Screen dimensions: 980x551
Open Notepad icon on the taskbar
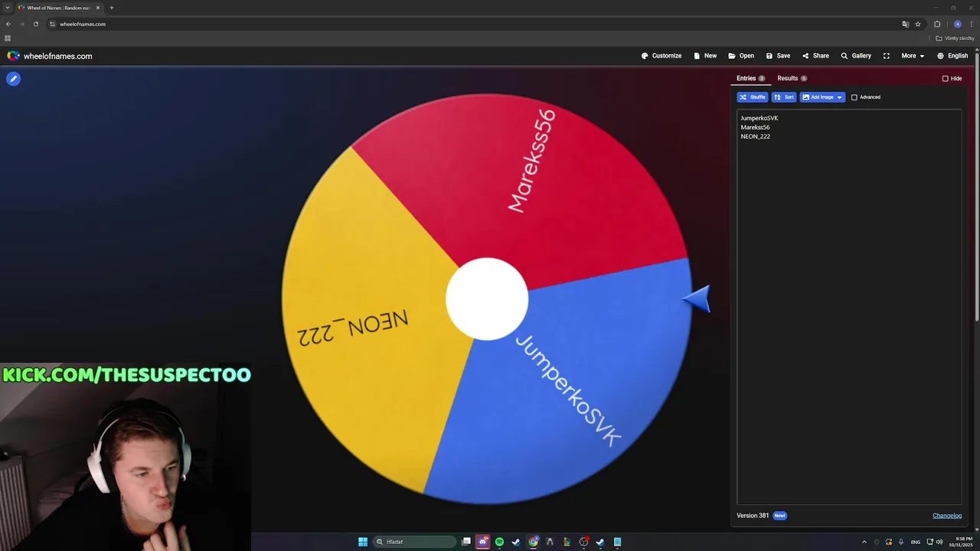pyautogui.click(x=617, y=542)
